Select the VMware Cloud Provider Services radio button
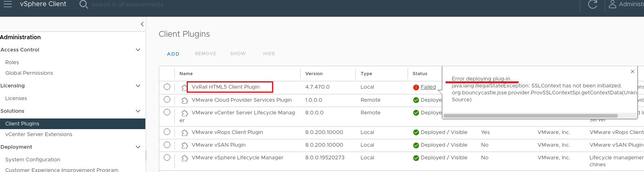644x172 pixels. pos(167,100)
